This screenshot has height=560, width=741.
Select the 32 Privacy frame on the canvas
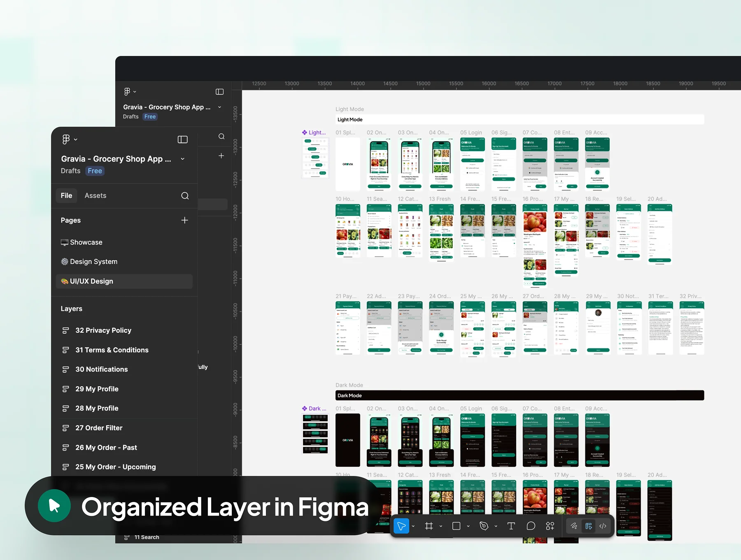(x=692, y=328)
